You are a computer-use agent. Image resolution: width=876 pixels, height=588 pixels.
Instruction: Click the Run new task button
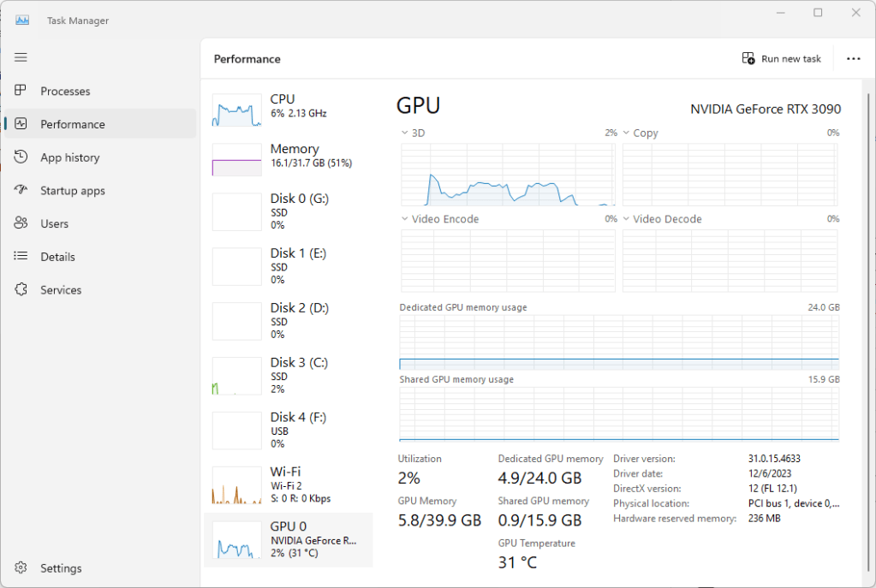[782, 59]
